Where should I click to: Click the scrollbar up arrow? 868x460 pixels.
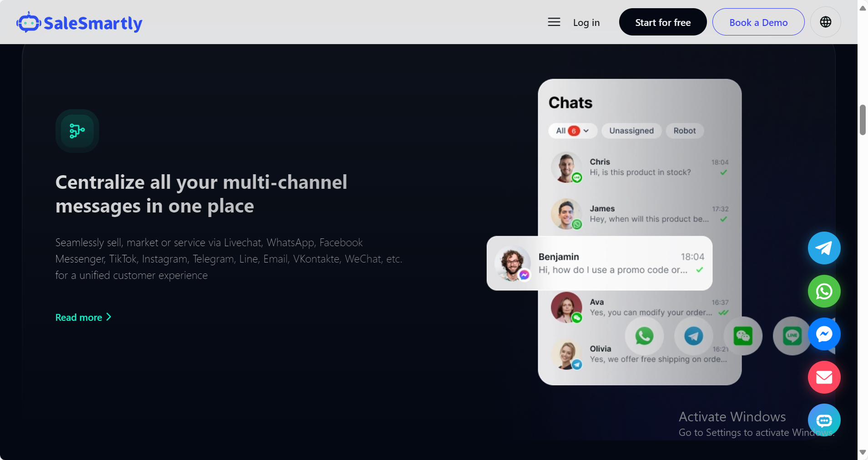click(x=863, y=8)
